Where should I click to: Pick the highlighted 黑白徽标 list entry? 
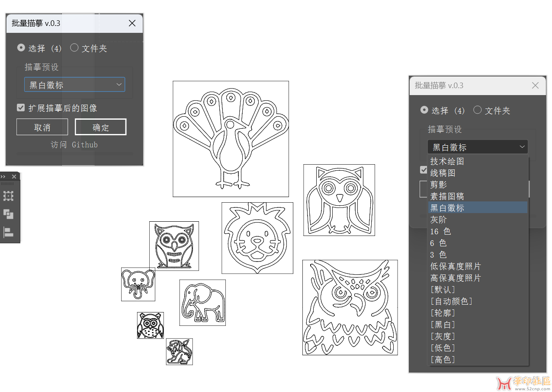click(478, 208)
